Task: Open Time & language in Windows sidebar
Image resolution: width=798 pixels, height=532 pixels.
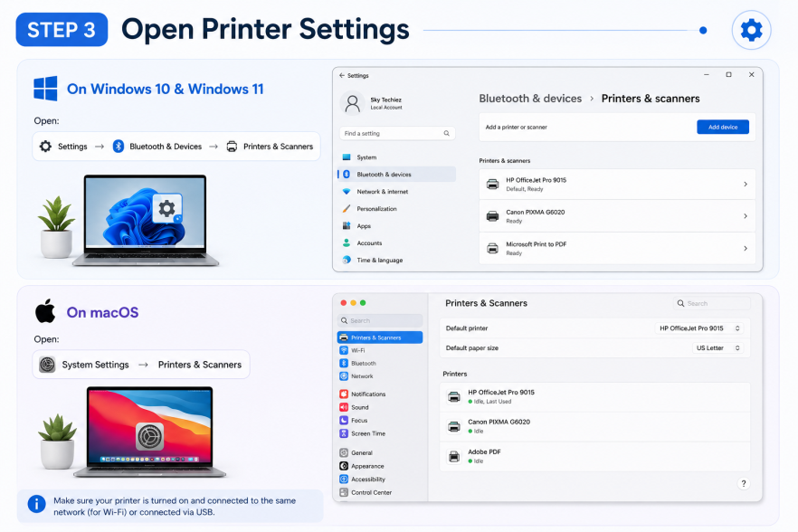Action: pyautogui.click(x=397, y=261)
